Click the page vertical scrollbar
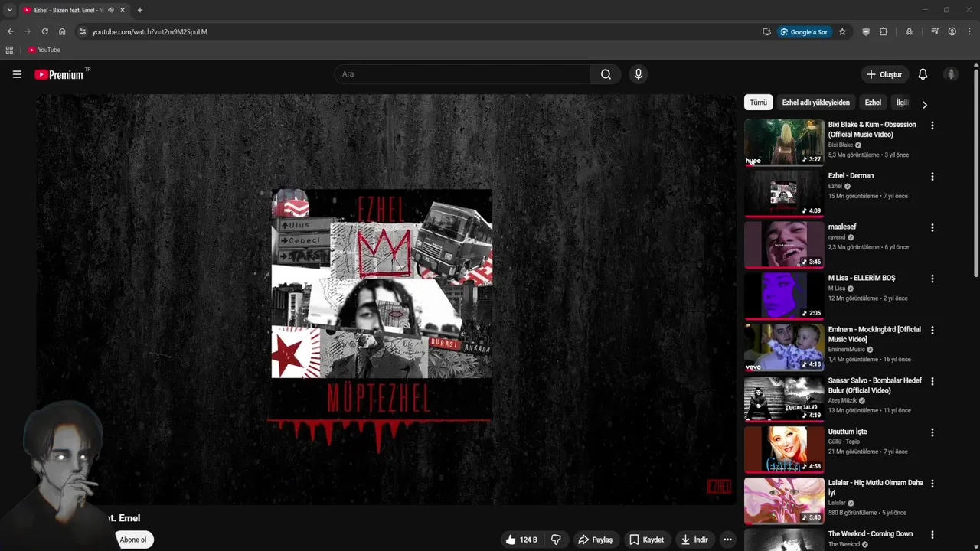The height and width of the screenshot is (551, 980). coord(976,174)
